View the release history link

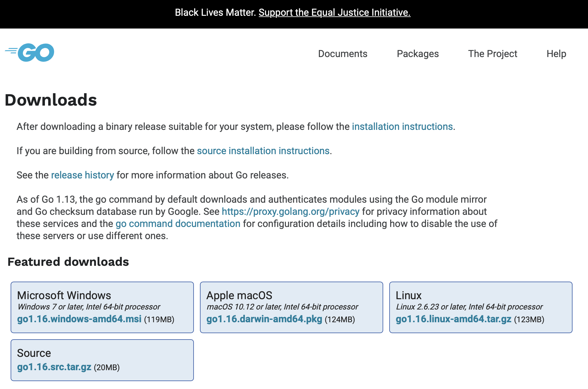pos(83,175)
